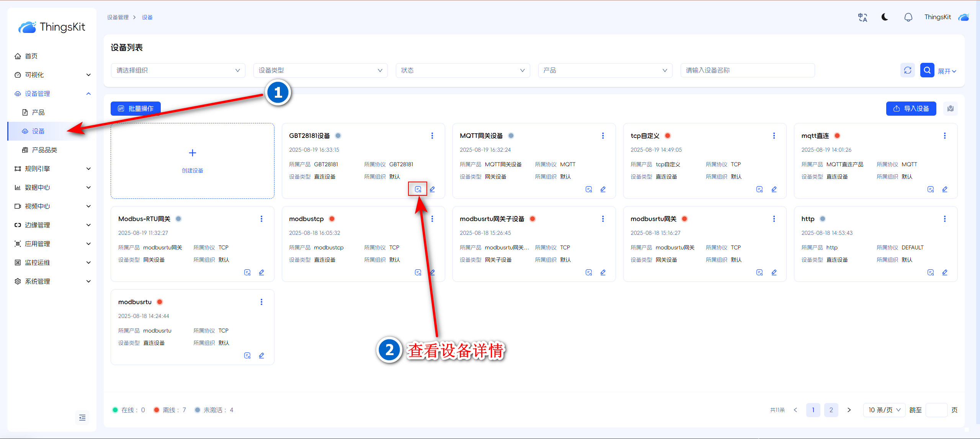Viewport: 980px width, 439px height.
Task: Click the 请输入设备名称 input field
Action: coord(747,70)
